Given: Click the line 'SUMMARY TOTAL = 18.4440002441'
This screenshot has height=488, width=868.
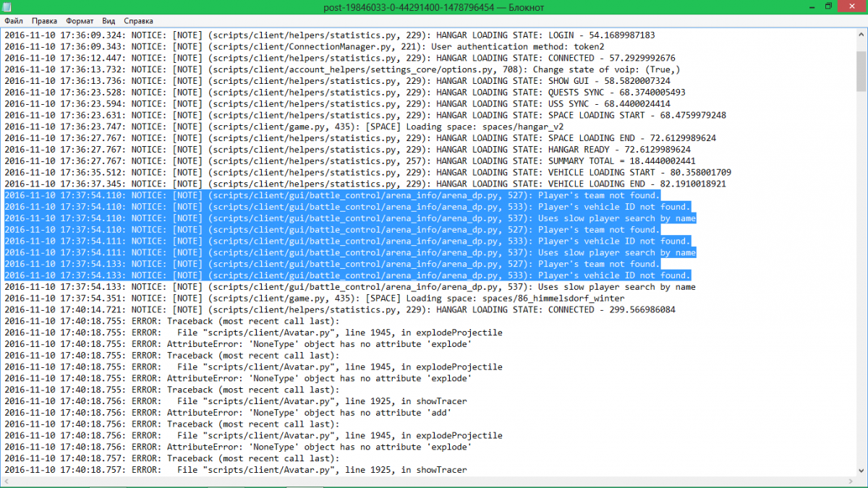Looking at the screenshot, I should click(x=350, y=160).
